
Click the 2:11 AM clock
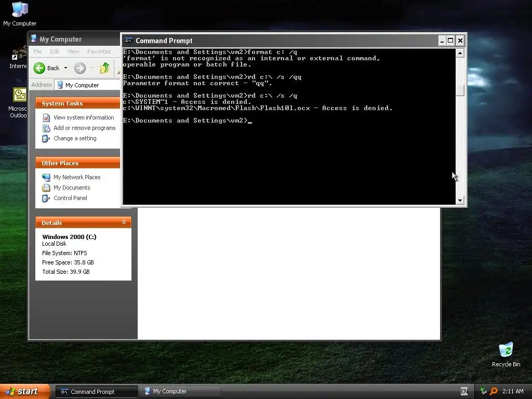(513, 391)
